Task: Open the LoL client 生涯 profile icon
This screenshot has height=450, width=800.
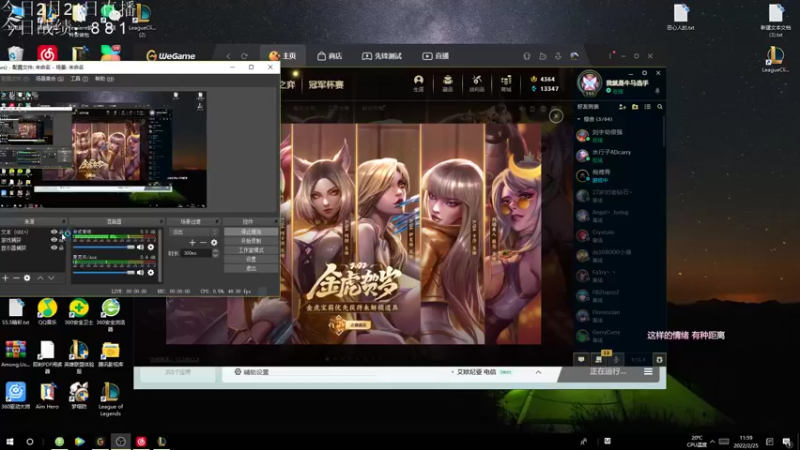Action: [x=418, y=83]
